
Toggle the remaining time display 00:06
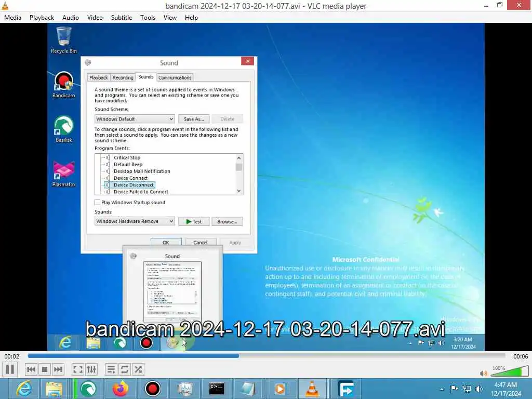[521, 356]
